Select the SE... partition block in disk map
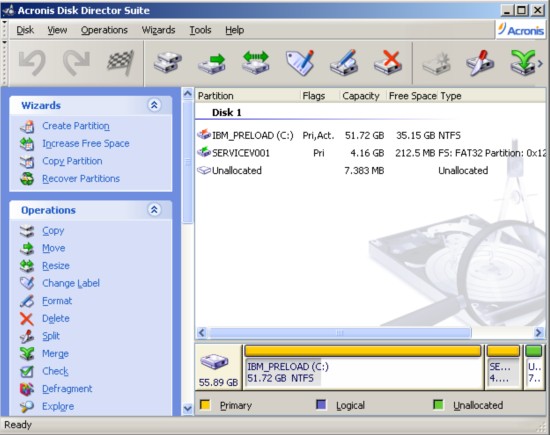 (503, 367)
